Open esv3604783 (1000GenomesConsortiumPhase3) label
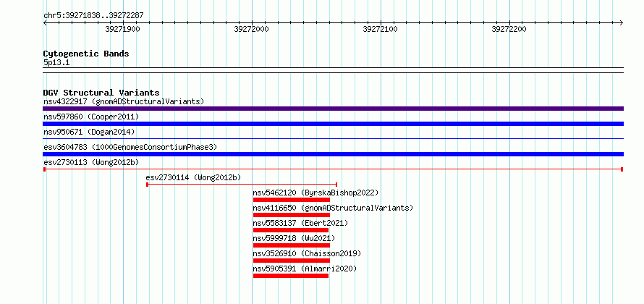 tap(130, 147)
